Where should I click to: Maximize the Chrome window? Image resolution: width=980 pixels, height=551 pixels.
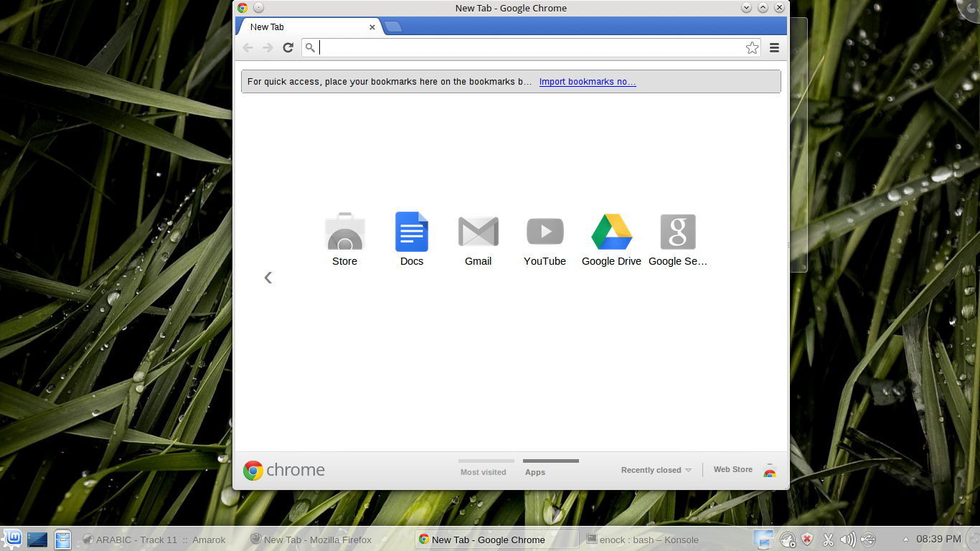pos(763,8)
